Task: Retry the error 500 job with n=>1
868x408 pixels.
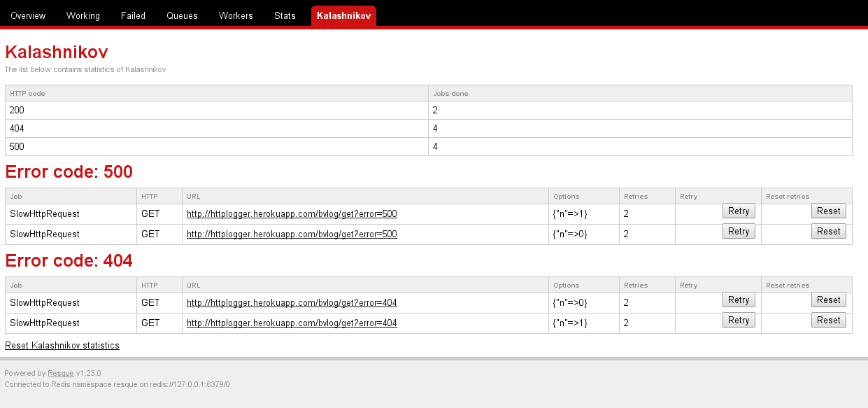Action: (x=739, y=211)
